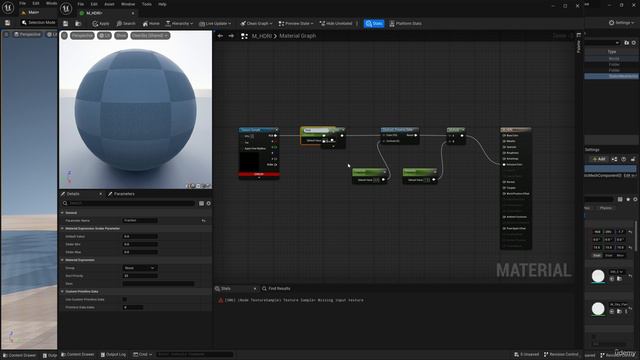Click the Home toolbar button
The image size is (640, 360).
pos(151,24)
